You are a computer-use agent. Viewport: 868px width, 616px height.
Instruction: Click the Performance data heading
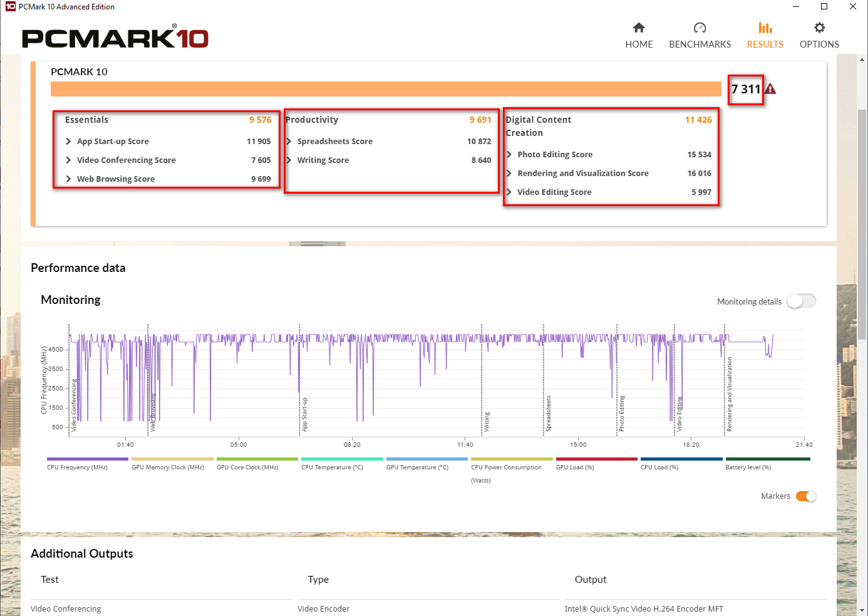coord(78,268)
